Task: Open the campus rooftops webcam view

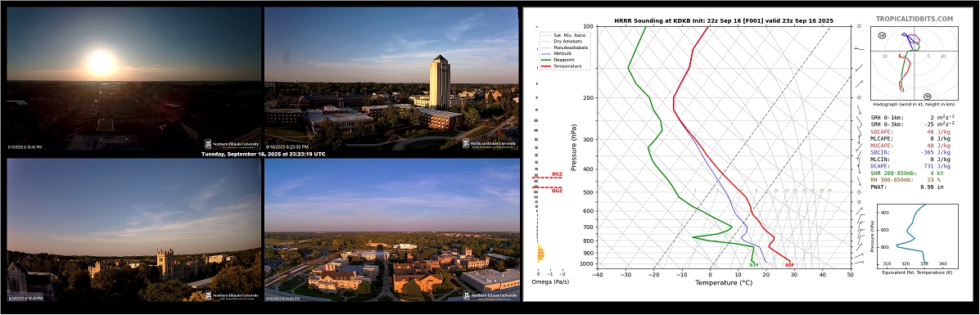Action: pos(392,230)
